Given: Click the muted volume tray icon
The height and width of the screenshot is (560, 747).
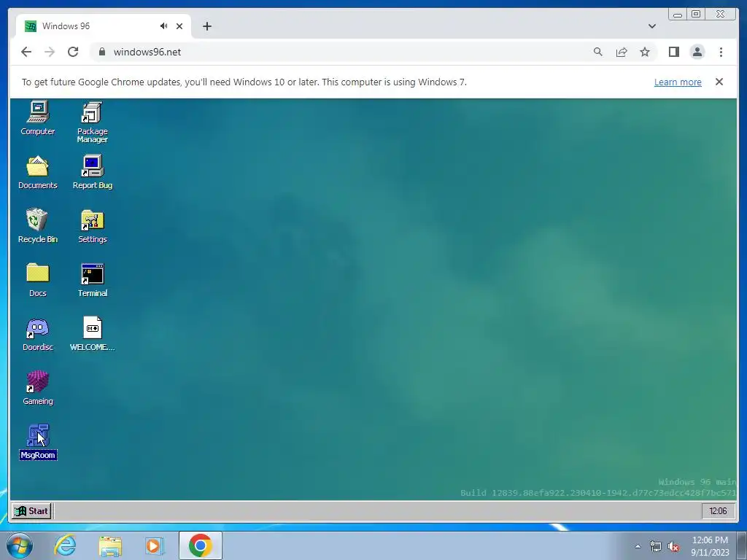Looking at the screenshot, I should [x=673, y=546].
